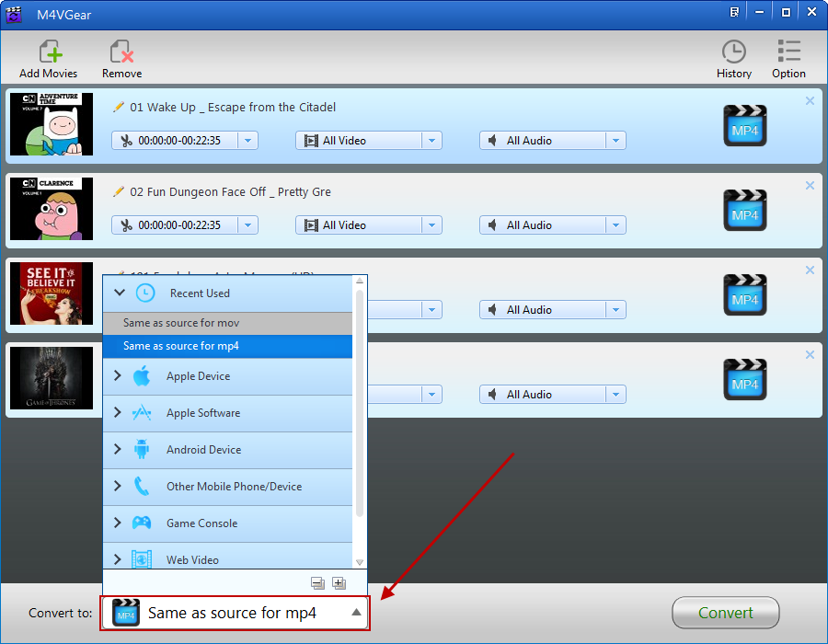Screen dimensions: 828x644
Task: Expand the Game Console category
Action: tap(118, 523)
